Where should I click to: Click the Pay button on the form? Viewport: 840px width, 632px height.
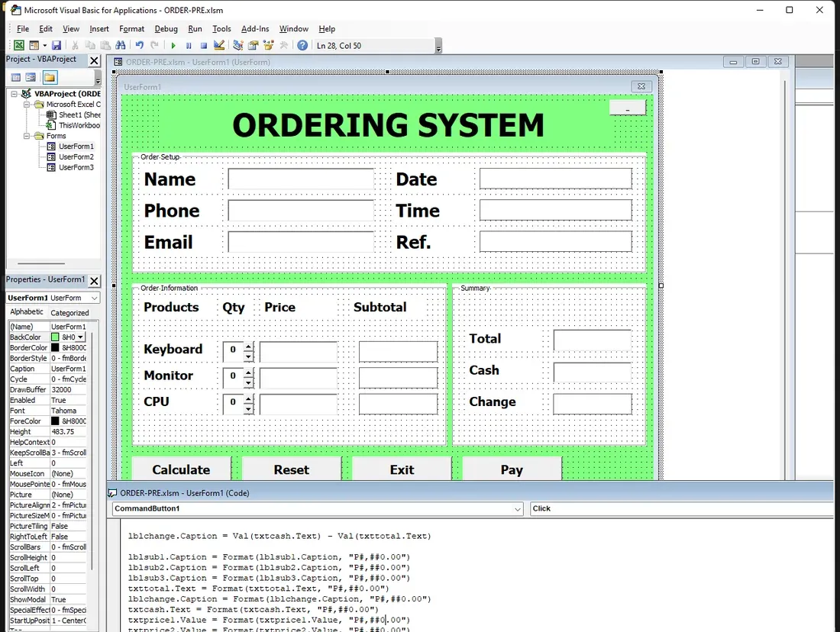pyautogui.click(x=512, y=469)
